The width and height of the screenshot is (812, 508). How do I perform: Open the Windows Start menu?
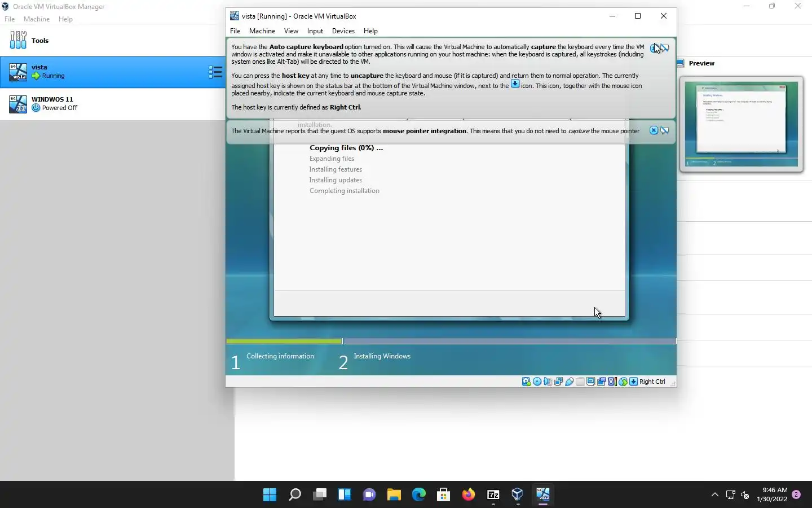point(270,495)
